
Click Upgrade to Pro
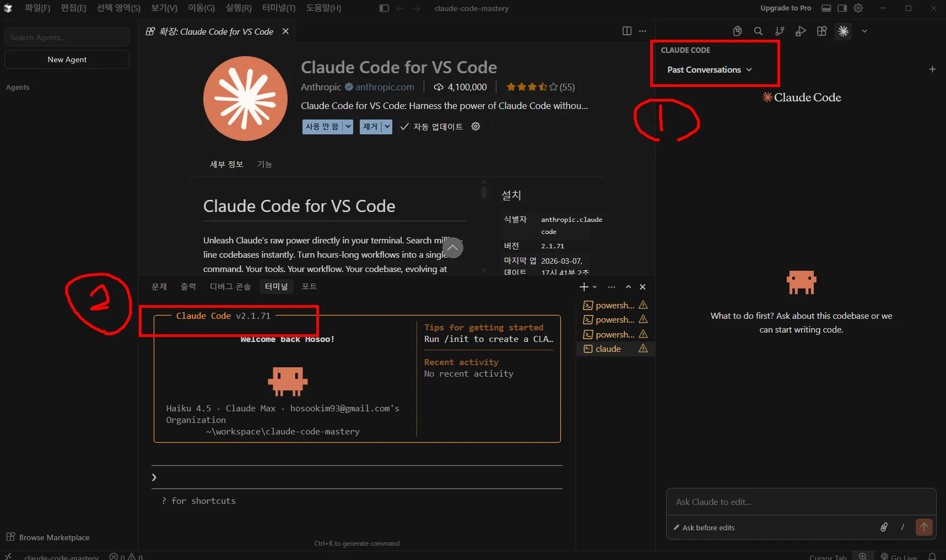coord(786,8)
